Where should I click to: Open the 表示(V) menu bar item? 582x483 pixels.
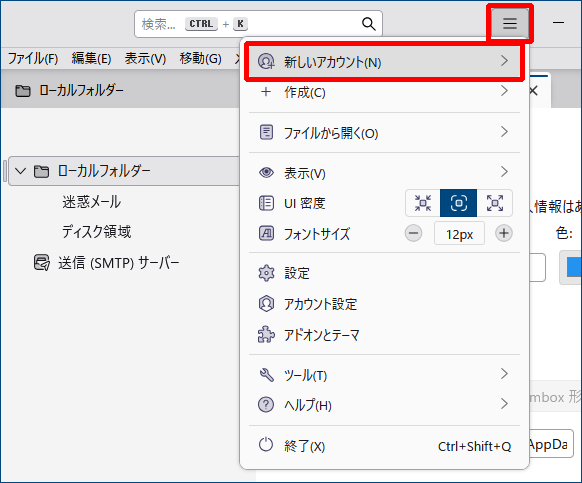[x=145, y=58]
